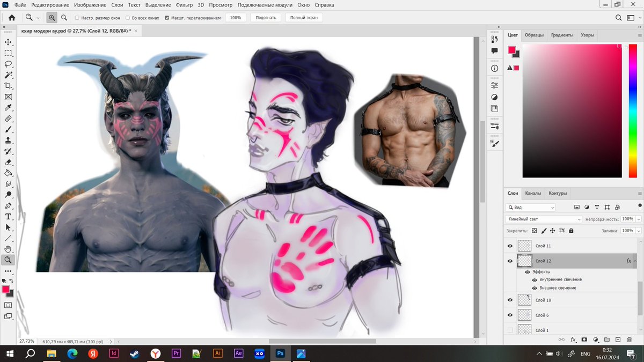644x362 pixels.
Task: Select the Hand tool
Action: coord(8,249)
